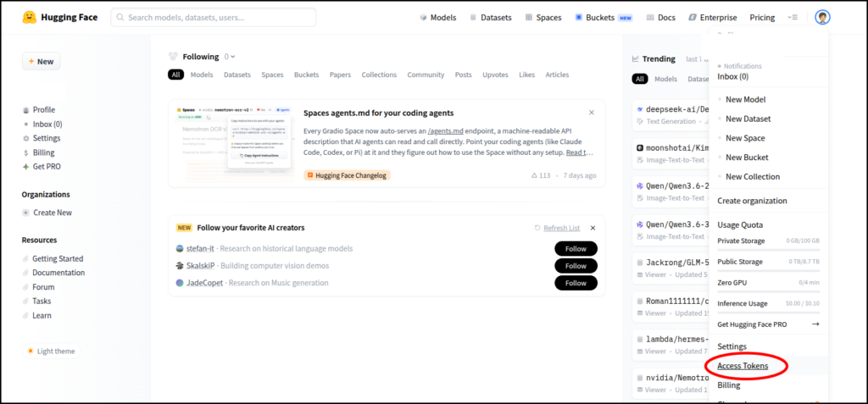Open the additional navigation menu dropdown
This screenshot has height=404, width=868.
click(x=793, y=17)
